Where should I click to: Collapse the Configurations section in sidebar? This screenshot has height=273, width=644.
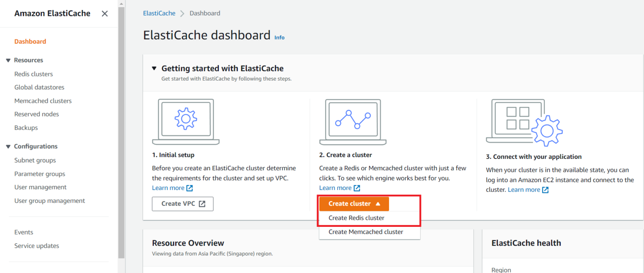[x=8, y=146]
